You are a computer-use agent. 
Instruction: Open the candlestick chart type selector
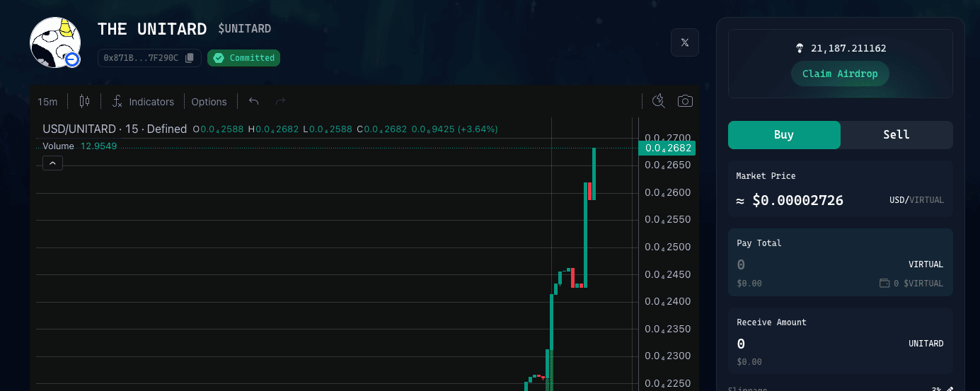pos(84,101)
